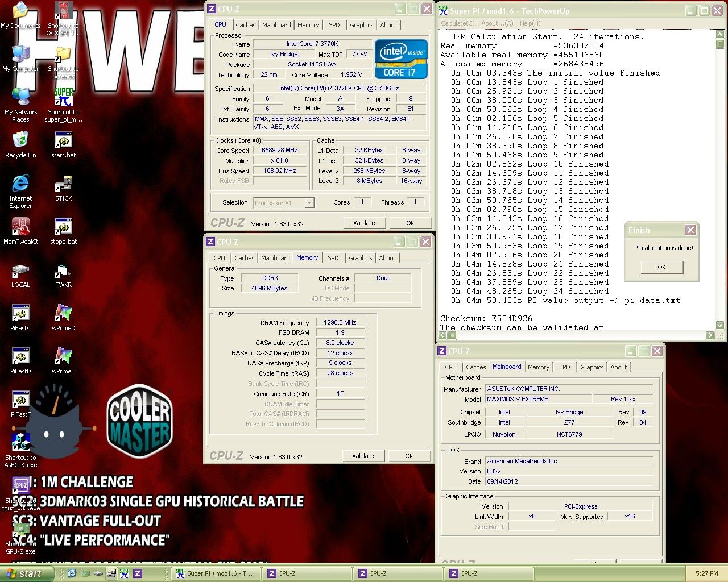Click OK in the top CPU-Z window
Viewport: 728px width, 582px height.
coord(410,223)
